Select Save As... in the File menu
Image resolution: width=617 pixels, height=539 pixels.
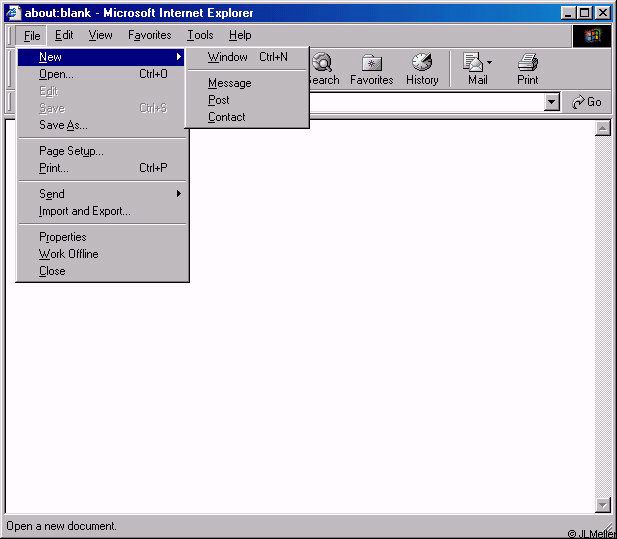pos(102,125)
